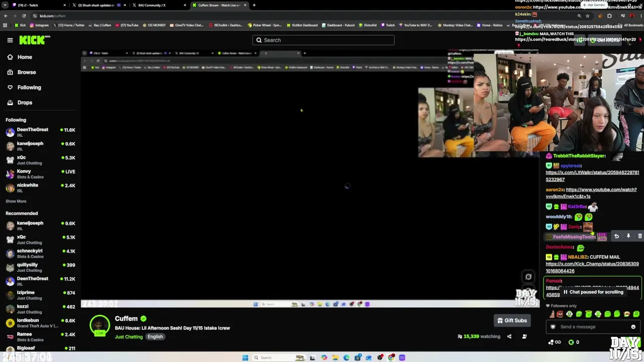Viewport: 644px width, 362px height.
Task: Pin the highlighted chat message
Action: pos(628,236)
